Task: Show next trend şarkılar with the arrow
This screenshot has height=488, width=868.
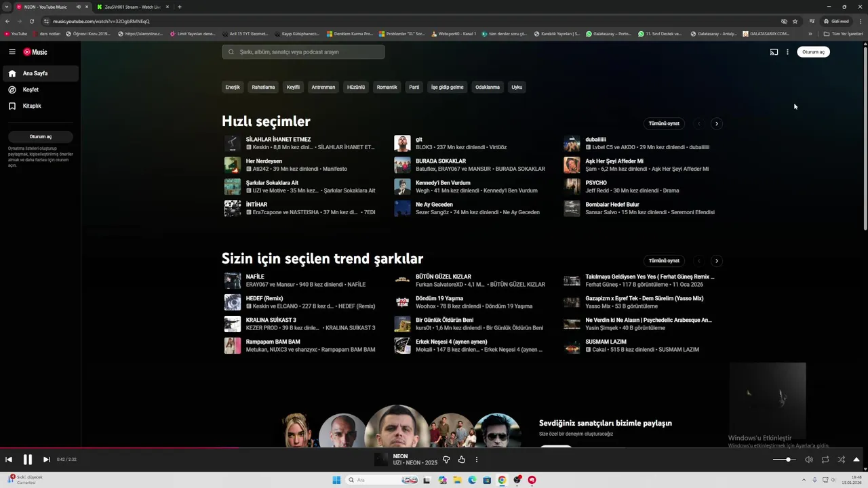Action: [x=717, y=260]
